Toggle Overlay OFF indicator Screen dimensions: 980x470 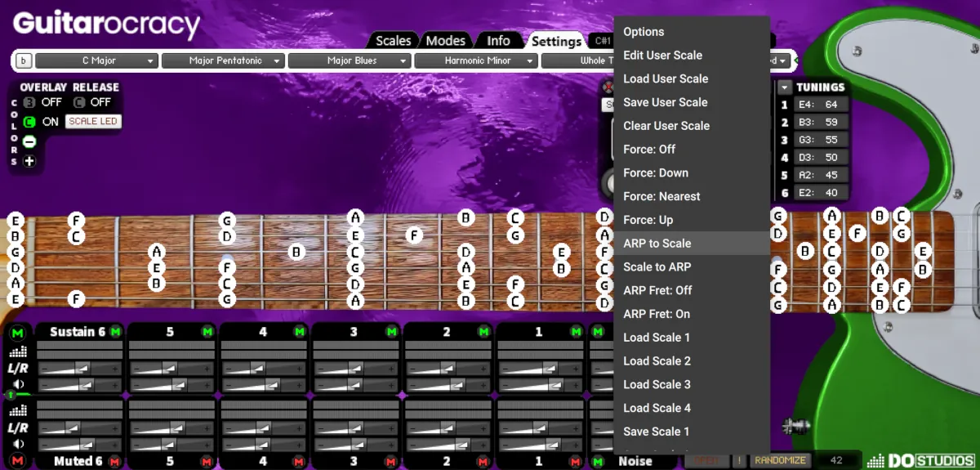click(x=29, y=102)
